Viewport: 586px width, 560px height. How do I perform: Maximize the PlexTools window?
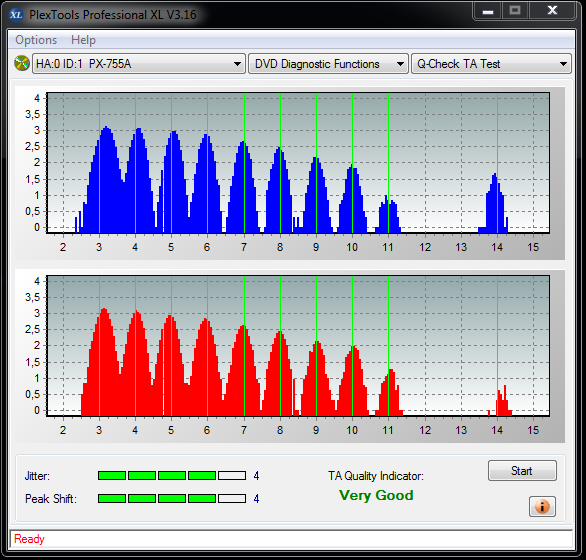point(515,11)
